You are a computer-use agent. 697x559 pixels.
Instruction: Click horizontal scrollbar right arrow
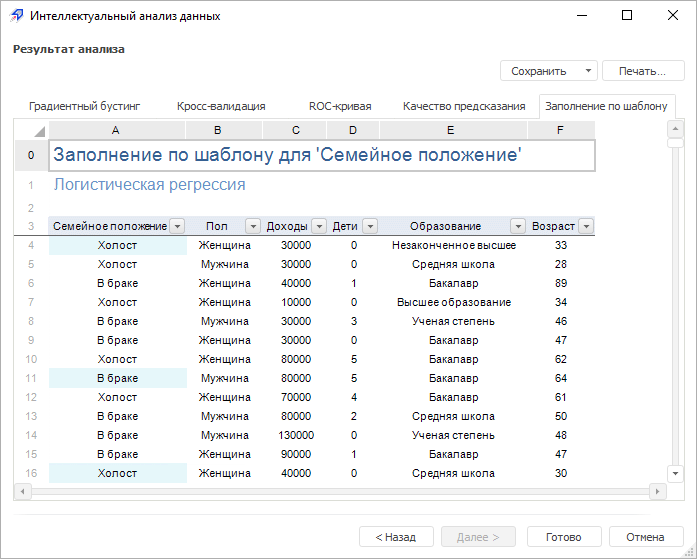(659, 492)
